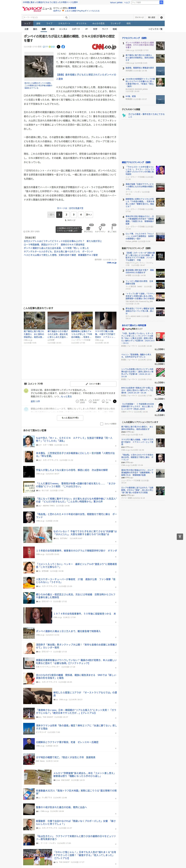Click the うーん reaction on first comment
Viewport: 186px width, 868px height.
[x=106, y=401]
